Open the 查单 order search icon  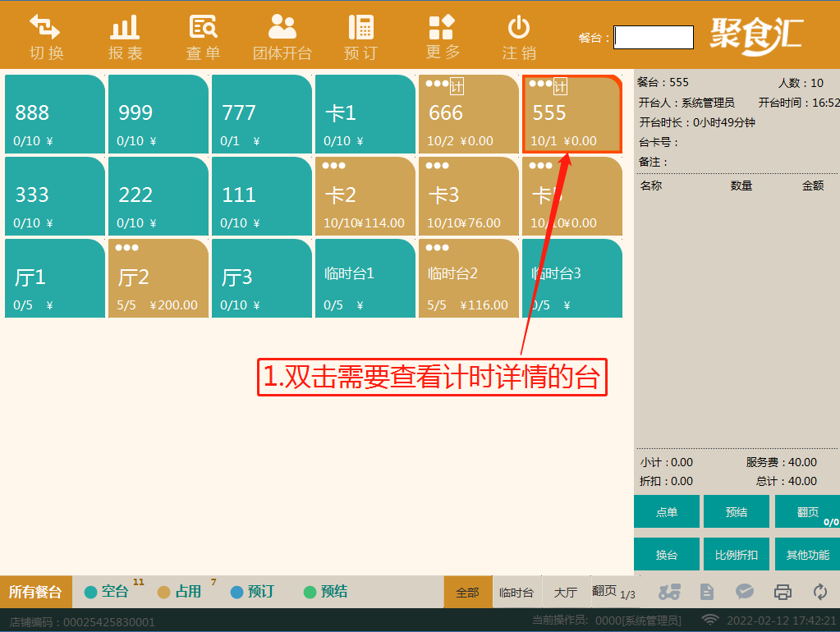[203, 27]
